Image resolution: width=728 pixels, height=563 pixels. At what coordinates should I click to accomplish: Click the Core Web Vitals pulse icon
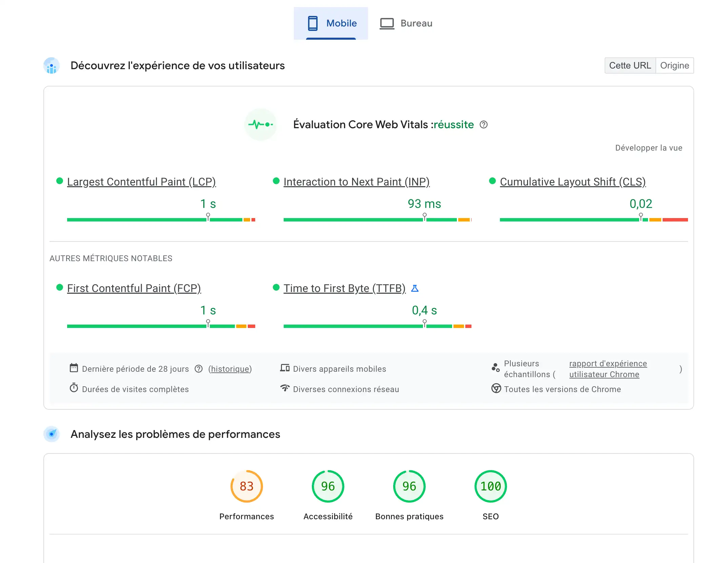[261, 124]
